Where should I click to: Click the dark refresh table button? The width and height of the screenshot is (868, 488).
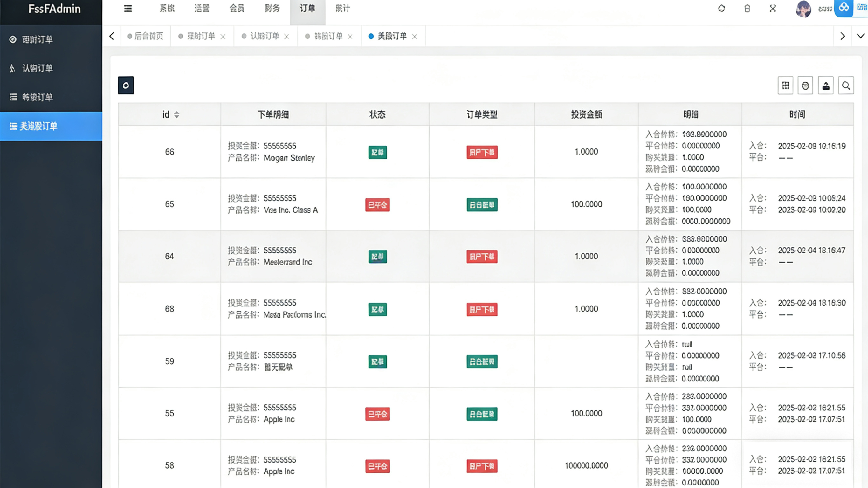[x=126, y=85]
